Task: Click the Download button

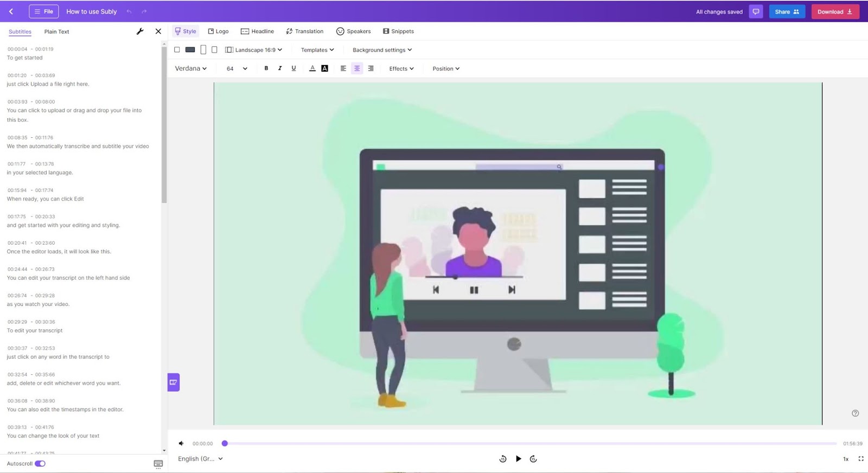Action: tap(835, 11)
